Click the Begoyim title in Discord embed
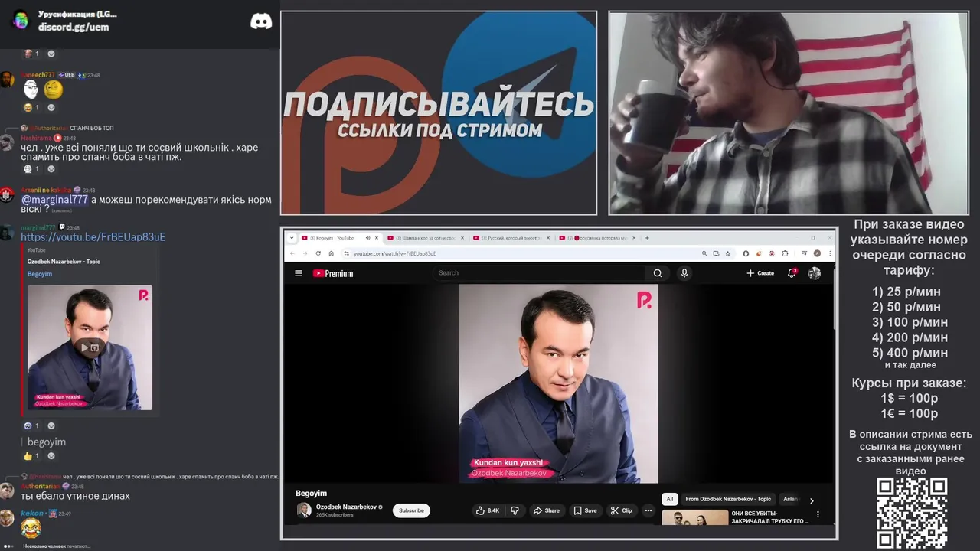The width and height of the screenshot is (980, 551). [40, 274]
